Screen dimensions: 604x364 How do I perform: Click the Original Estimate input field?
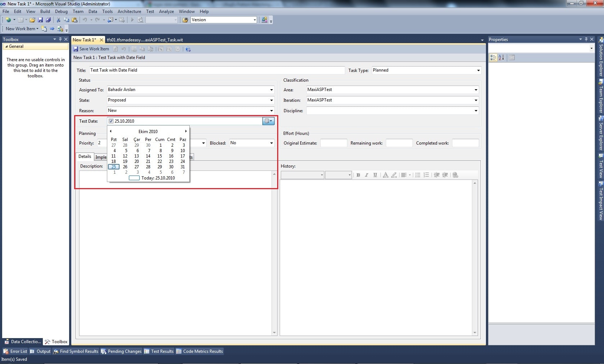pos(334,143)
